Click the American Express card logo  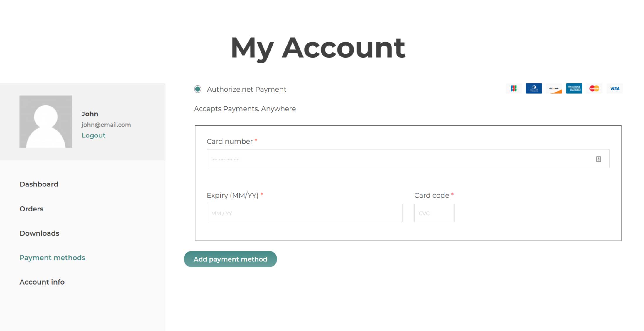(x=574, y=88)
